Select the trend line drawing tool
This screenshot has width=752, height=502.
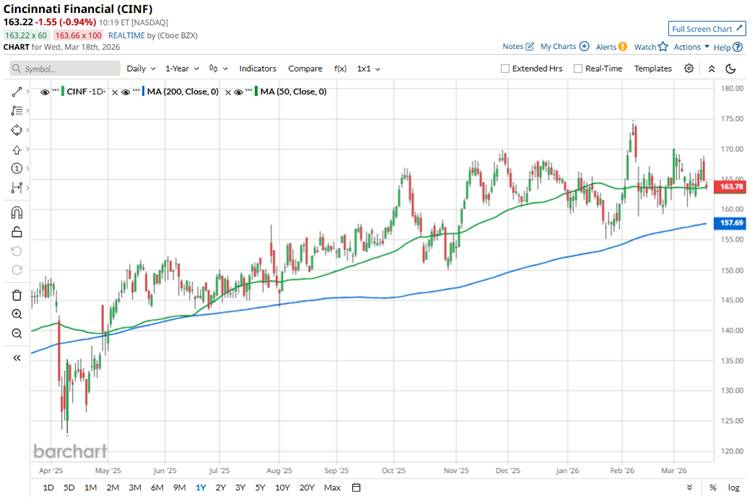[x=16, y=91]
